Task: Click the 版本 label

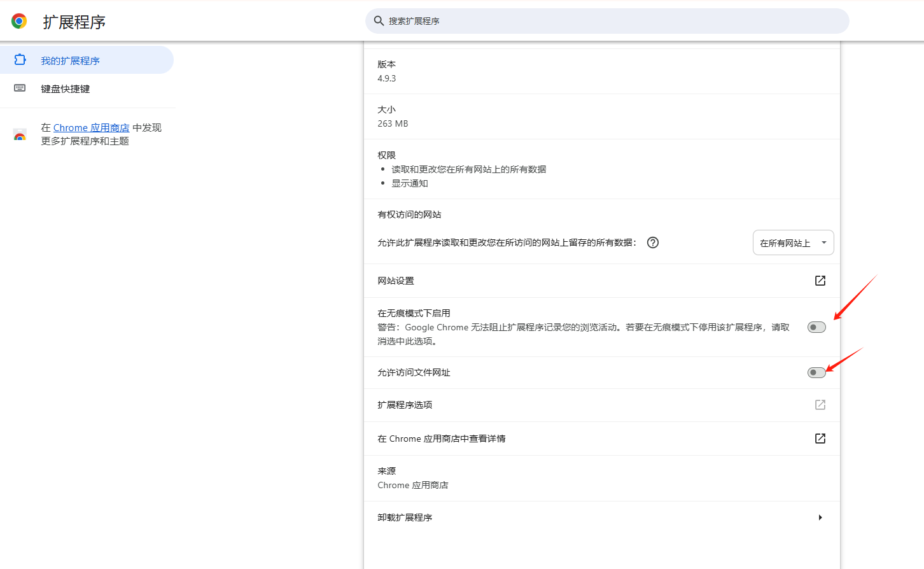Action: coord(386,64)
